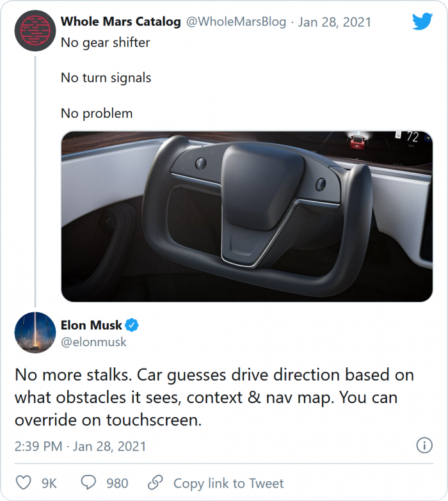Open the @elonmusk handle link

click(x=93, y=342)
